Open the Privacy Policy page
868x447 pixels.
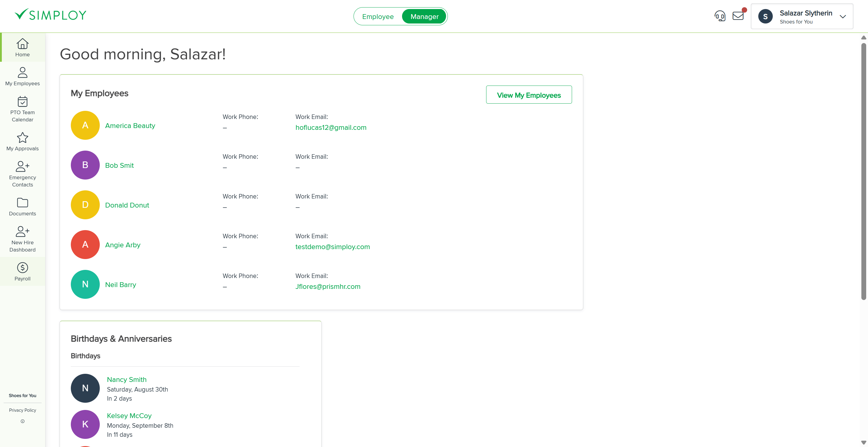click(22, 410)
